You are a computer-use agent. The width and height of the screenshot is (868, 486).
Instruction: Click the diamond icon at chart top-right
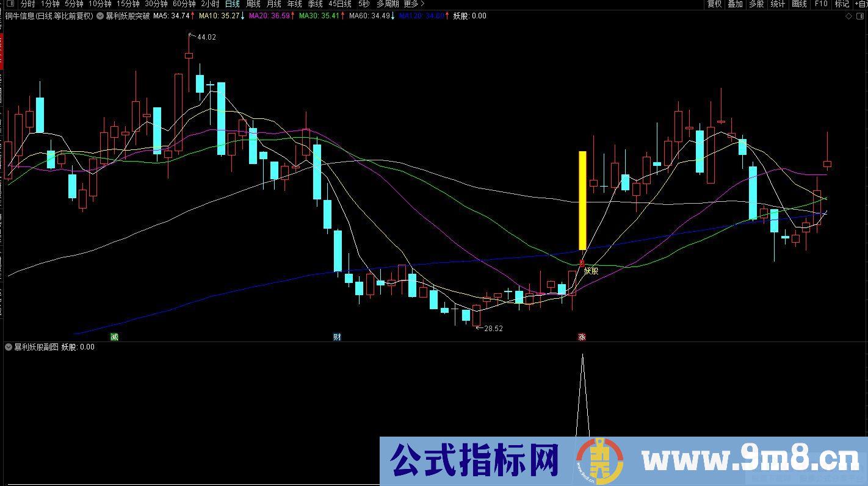849,16
